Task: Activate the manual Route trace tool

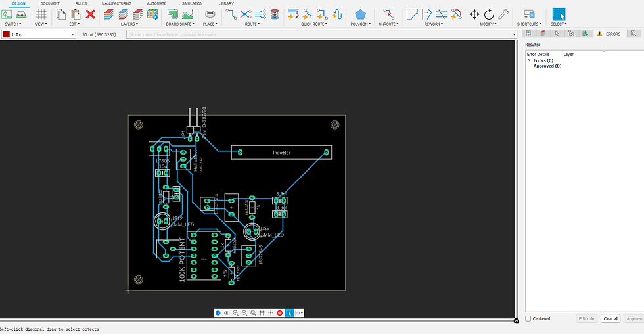Action: point(231,14)
